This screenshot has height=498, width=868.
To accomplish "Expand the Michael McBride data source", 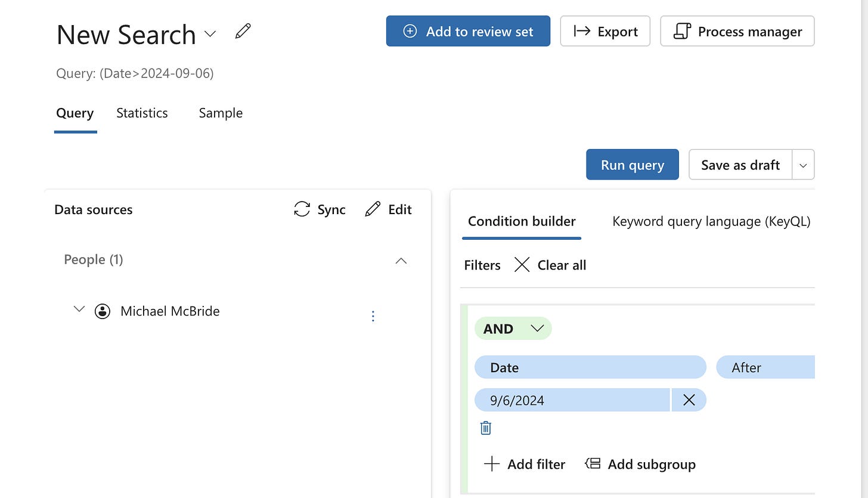I will coord(79,310).
